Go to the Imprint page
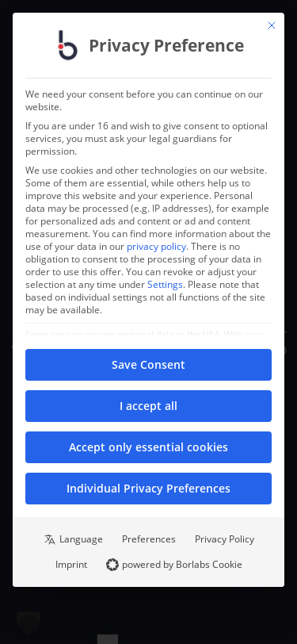 [71, 565]
